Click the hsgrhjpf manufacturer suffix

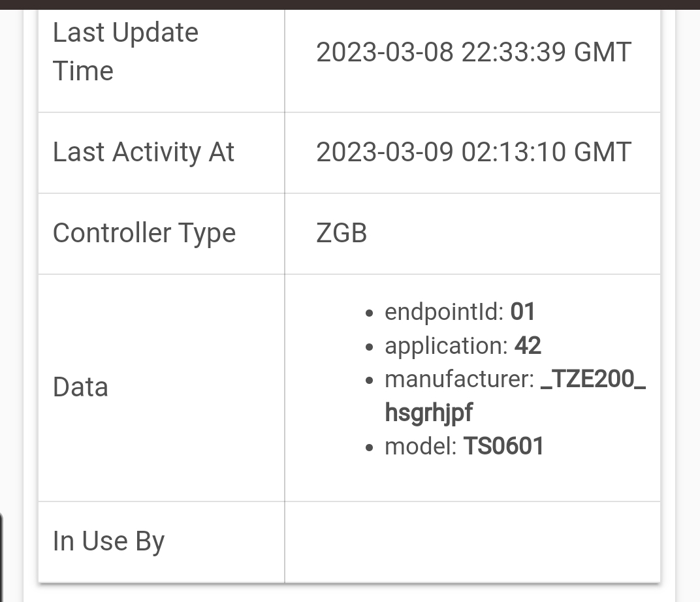428,413
